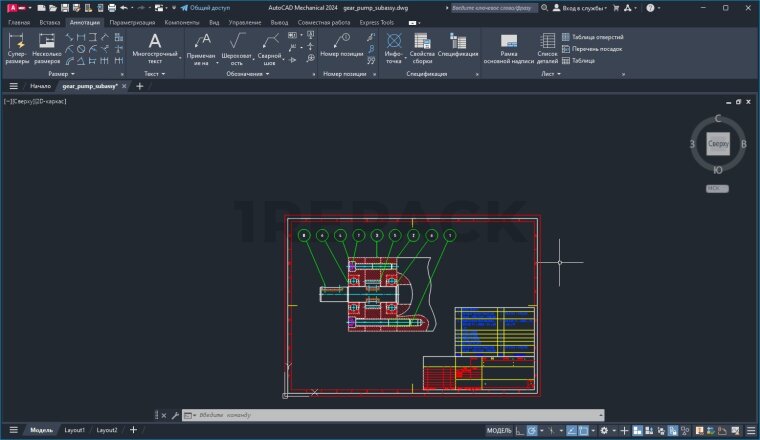Click the Спецификация BOM icon
Screen dimensions: 760x440
click(458, 47)
